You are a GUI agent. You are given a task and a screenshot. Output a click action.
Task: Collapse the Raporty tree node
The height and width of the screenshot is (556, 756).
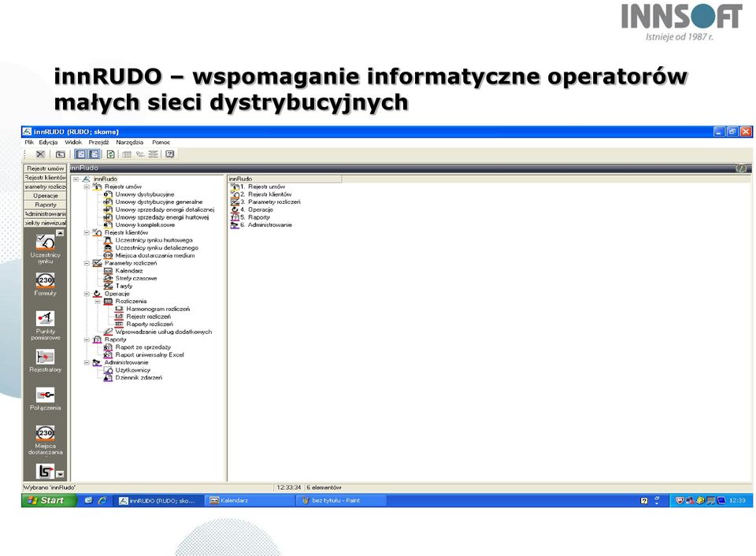(87, 339)
